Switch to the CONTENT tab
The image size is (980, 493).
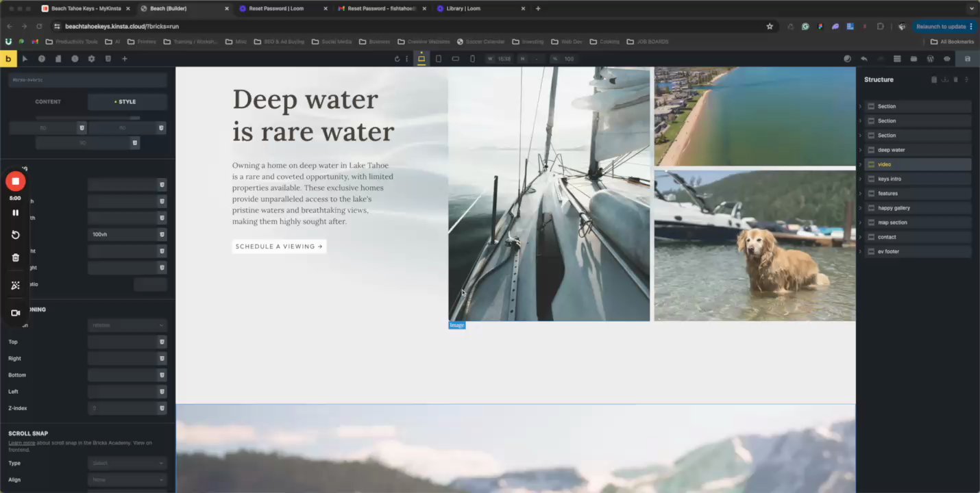pos(48,102)
